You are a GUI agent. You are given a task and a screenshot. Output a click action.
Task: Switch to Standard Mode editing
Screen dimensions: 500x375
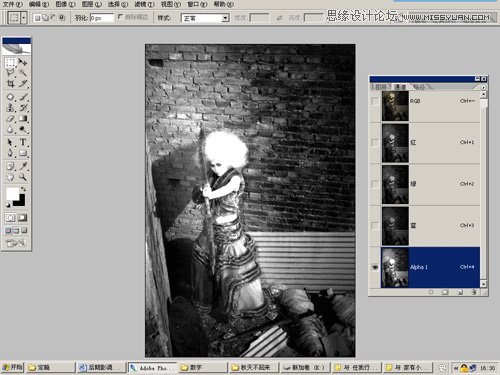point(10,218)
